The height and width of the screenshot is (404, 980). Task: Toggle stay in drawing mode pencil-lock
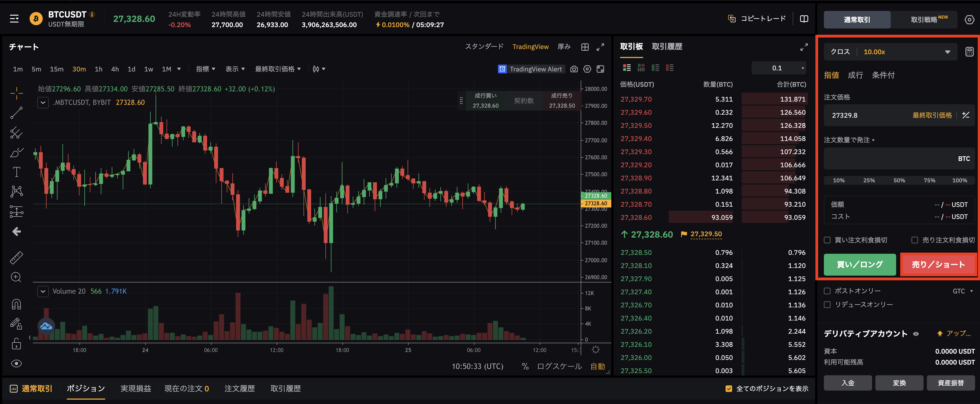pos(16,324)
